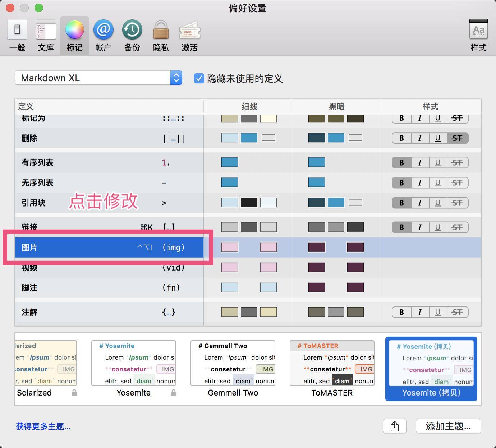Open the 激活 activation pane

(189, 36)
